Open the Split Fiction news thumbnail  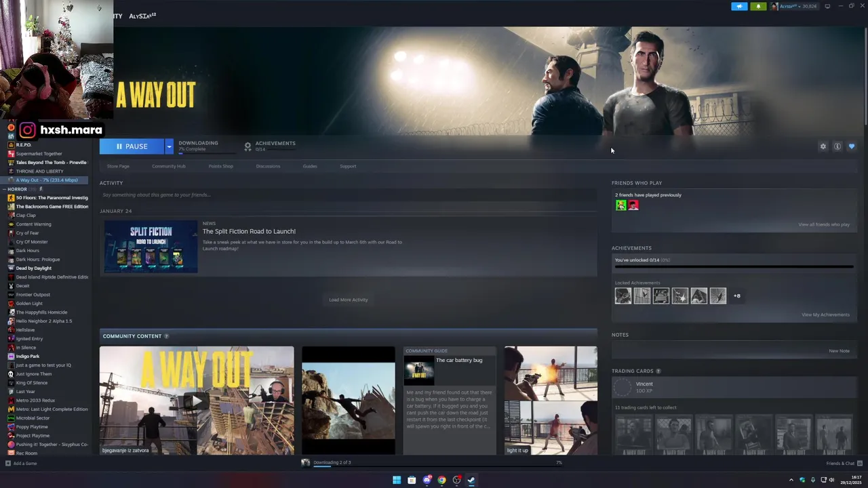click(151, 247)
